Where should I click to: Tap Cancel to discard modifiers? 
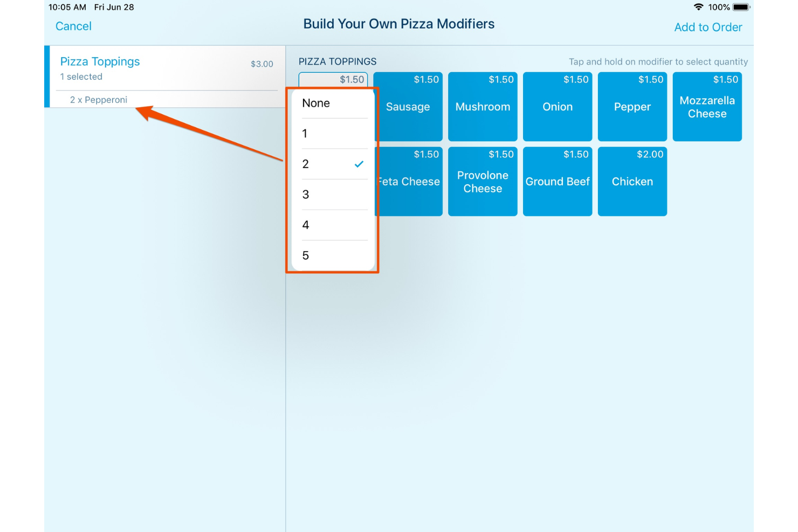pyautogui.click(x=73, y=26)
